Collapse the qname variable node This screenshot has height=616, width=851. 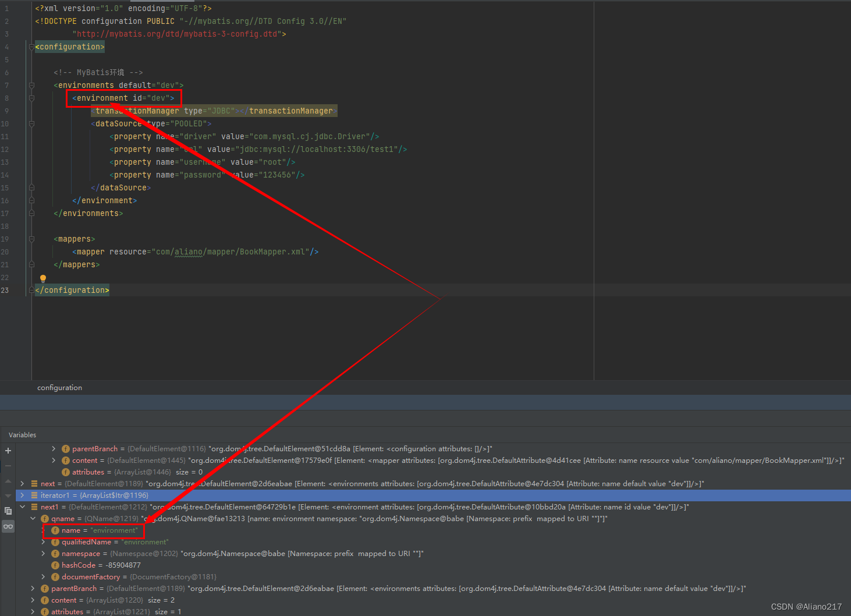pos(33,519)
